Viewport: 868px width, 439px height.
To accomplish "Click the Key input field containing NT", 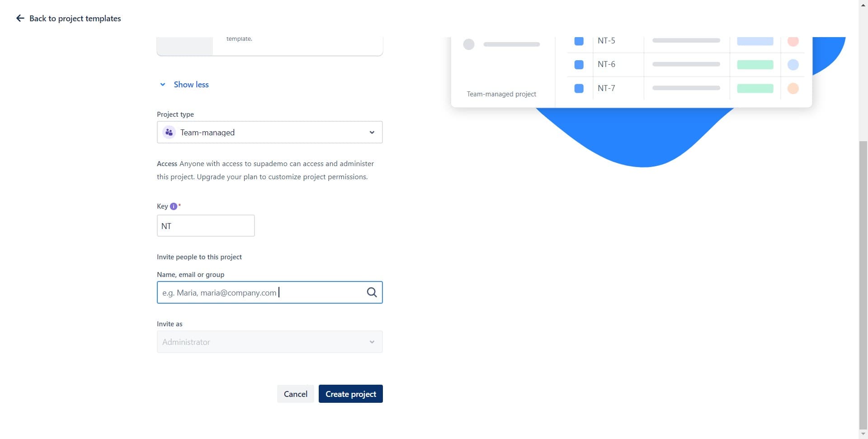I will pyautogui.click(x=206, y=226).
